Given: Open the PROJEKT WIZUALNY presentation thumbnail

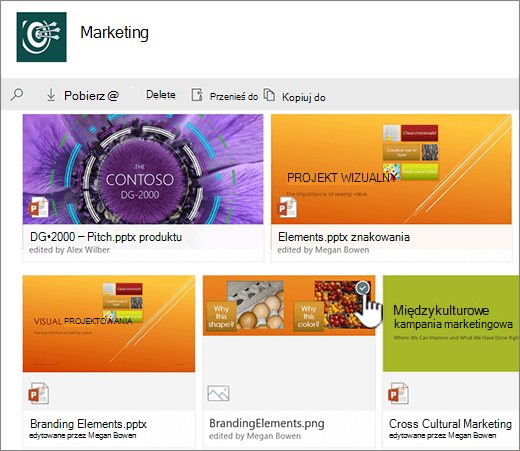Looking at the screenshot, I should tap(391, 169).
